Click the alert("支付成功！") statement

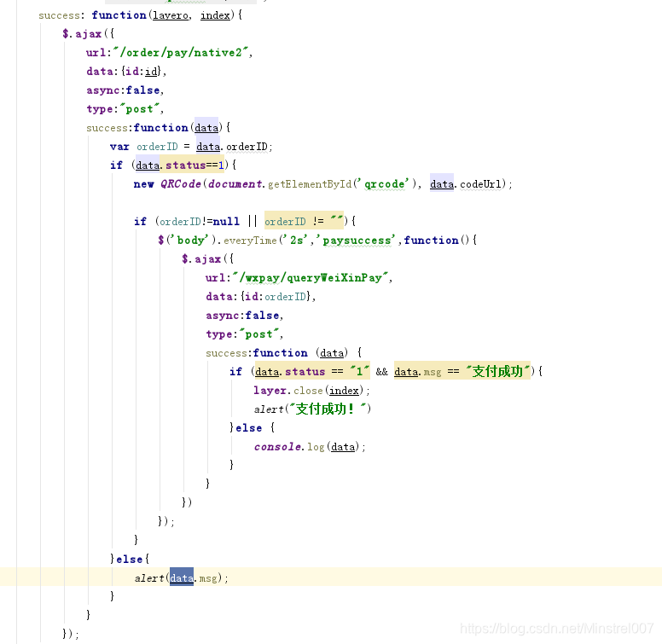tap(312, 409)
